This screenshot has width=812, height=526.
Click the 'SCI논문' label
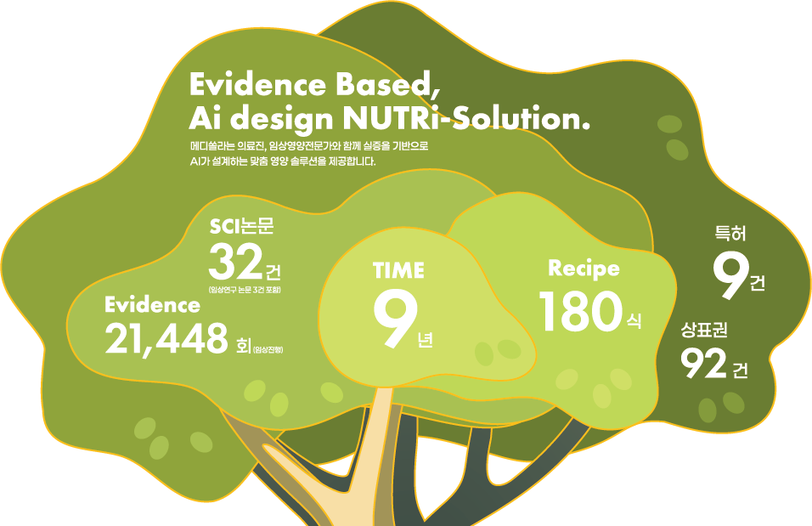[x=242, y=227]
